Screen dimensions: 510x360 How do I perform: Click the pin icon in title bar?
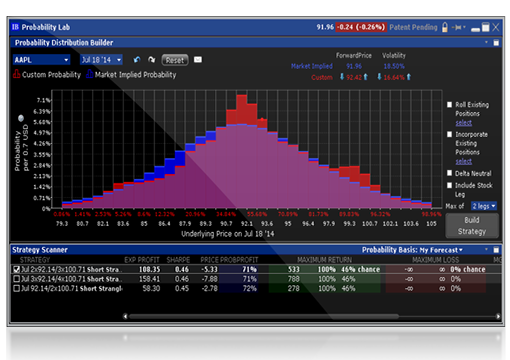(x=457, y=27)
